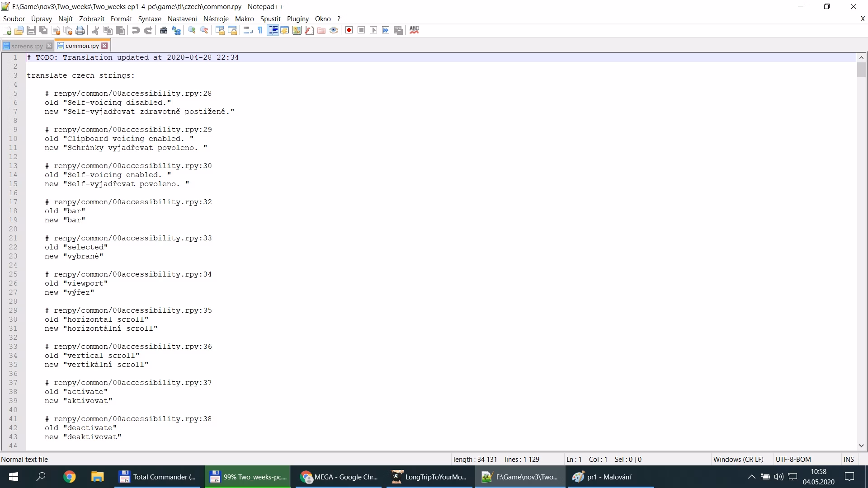Viewport: 868px width, 488px height.
Task: Click Windows (CR LF) line ending field
Action: [738, 459]
